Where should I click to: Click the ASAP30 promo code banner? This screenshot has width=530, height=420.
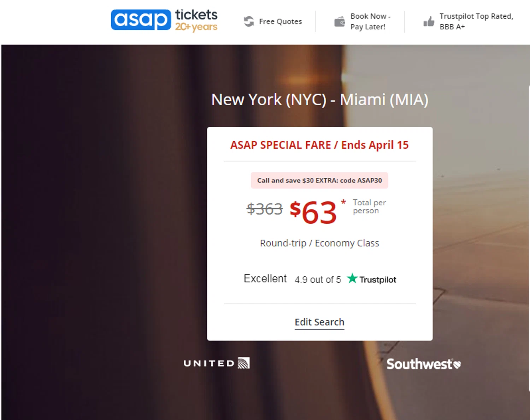tap(319, 180)
